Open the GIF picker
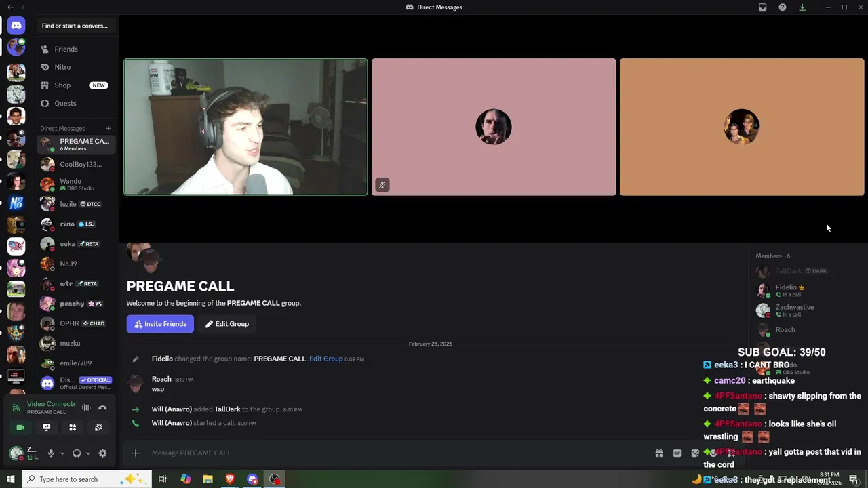 click(x=677, y=453)
